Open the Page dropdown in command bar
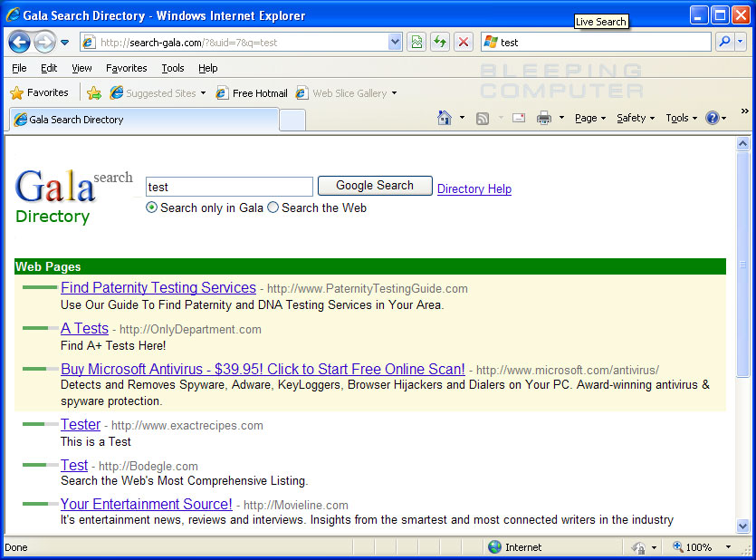The height and width of the screenshot is (560, 756). (590, 118)
